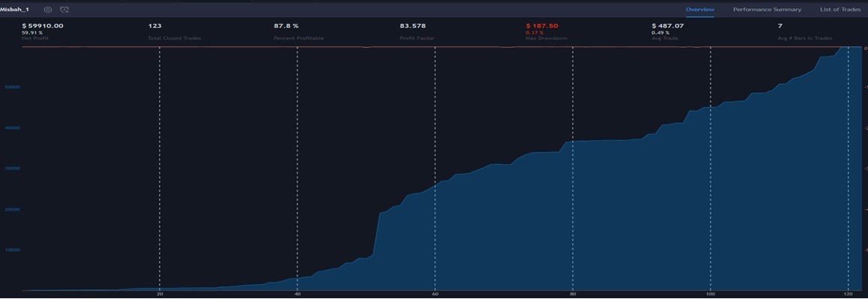868x299 pixels.
Task: Click the add alert clock icon
Action: pos(64,10)
